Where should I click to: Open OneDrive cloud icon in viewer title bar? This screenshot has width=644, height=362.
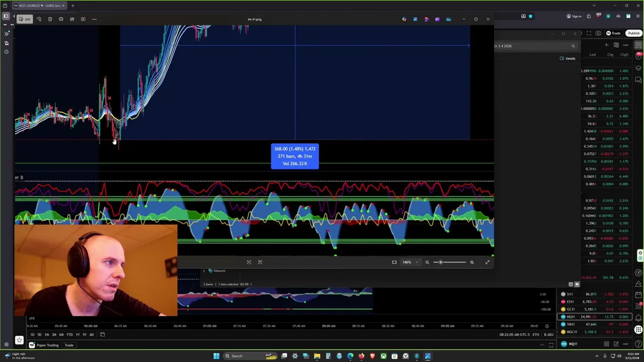tap(448, 19)
